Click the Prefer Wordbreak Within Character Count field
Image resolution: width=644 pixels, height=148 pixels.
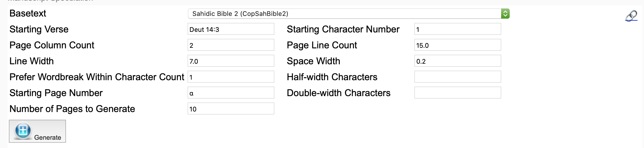click(231, 77)
